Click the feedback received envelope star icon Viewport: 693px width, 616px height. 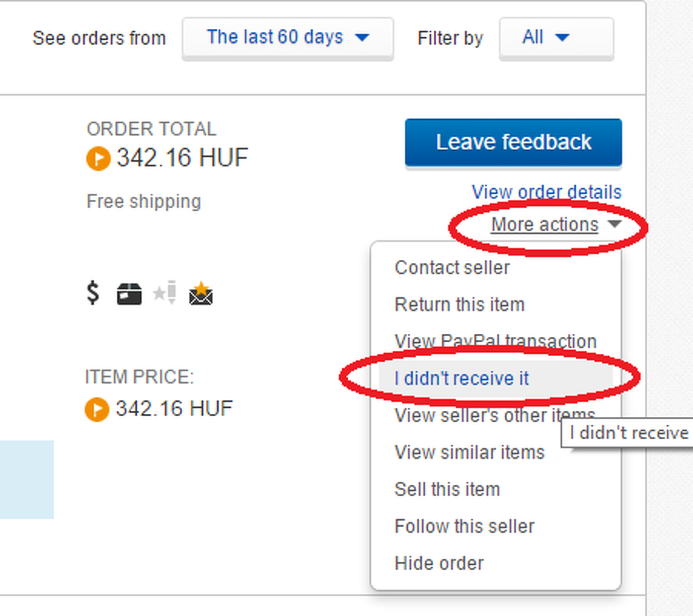tap(201, 294)
